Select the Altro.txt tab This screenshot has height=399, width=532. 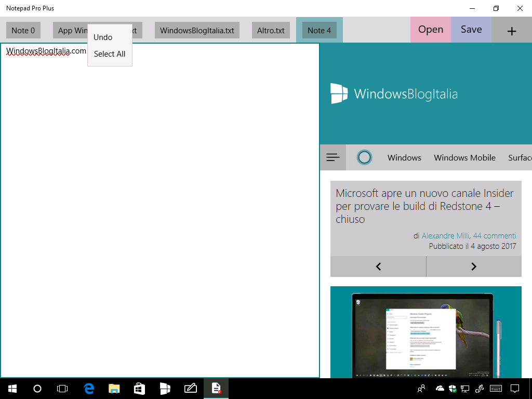[x=271, y=30]
